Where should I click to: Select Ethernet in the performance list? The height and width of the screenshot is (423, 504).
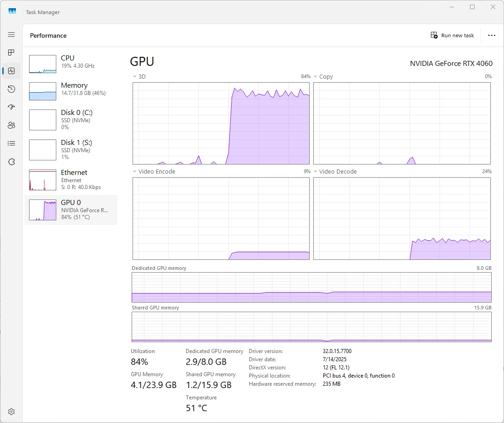pos(71,180)
